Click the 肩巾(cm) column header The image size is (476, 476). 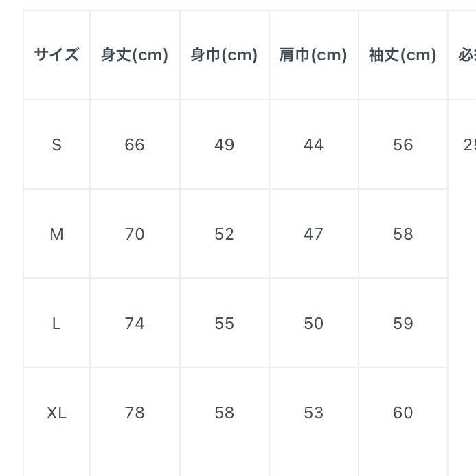coord(313,55)
